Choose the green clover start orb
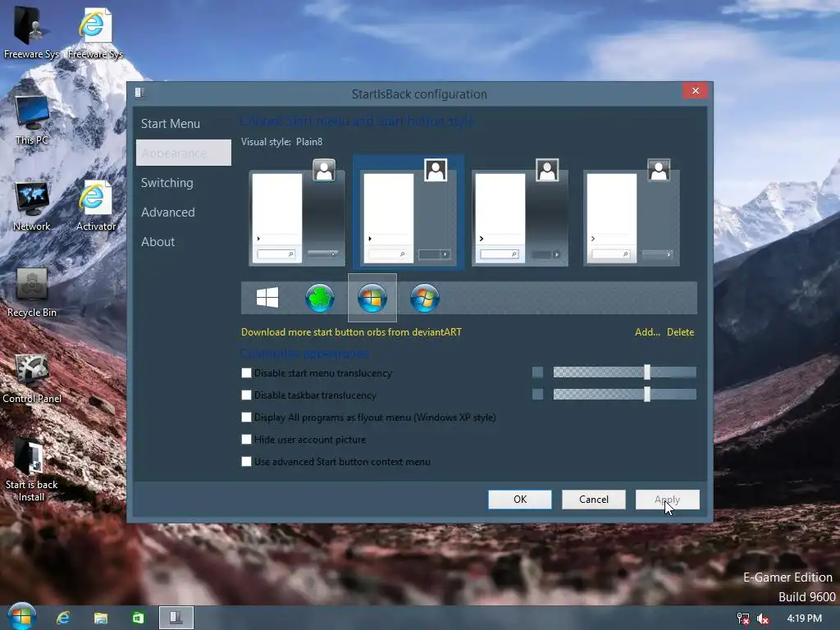The image size is (840, 630). (320, 298)
